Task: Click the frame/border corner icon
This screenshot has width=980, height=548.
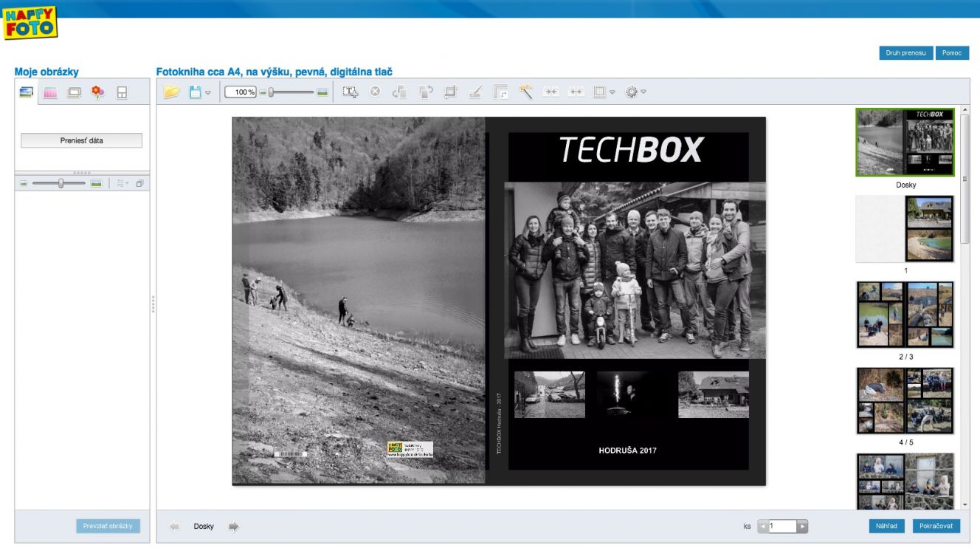Action: [x=501, y=92]
